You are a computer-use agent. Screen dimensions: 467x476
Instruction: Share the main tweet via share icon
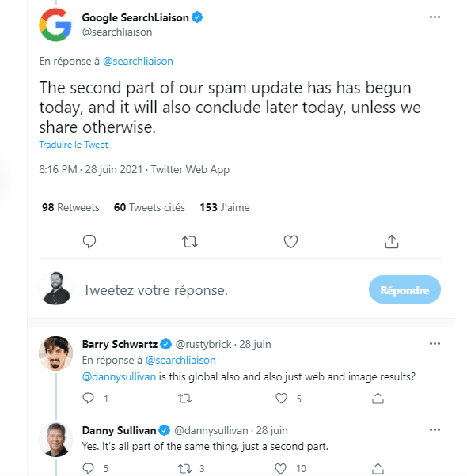coord(392,242)
